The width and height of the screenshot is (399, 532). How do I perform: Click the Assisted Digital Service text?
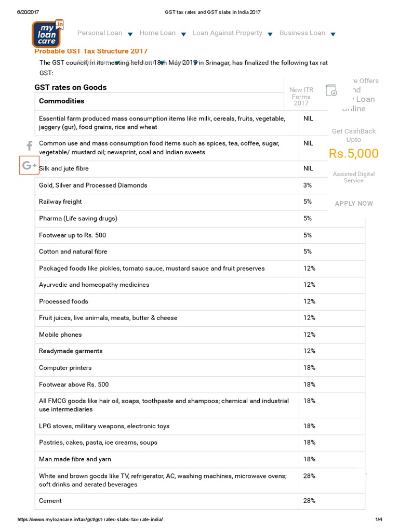point(354,177)
